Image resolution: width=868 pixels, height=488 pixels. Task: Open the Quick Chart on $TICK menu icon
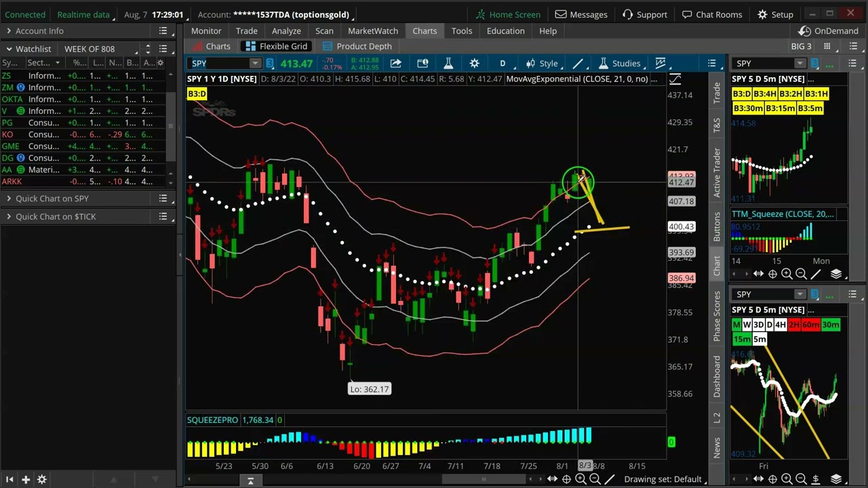163,216
